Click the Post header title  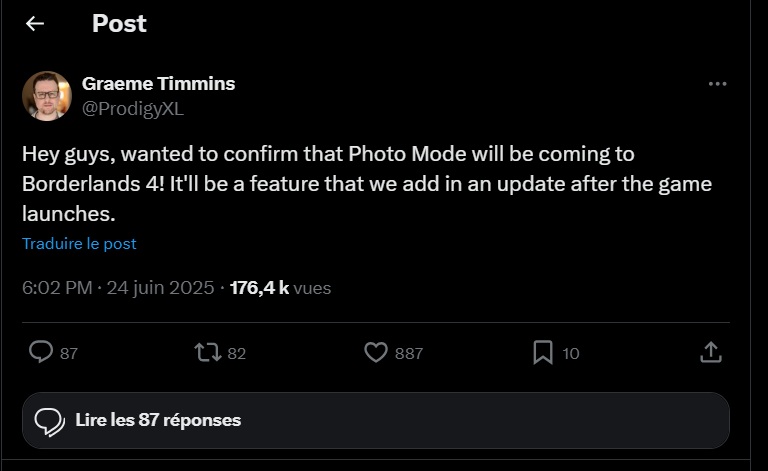[x=119, y=23]
